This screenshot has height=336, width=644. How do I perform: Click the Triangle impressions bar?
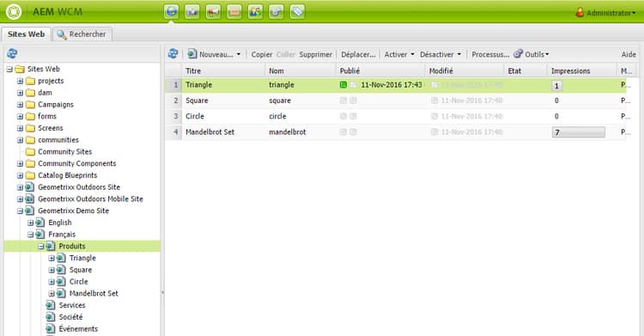[557, 86]
